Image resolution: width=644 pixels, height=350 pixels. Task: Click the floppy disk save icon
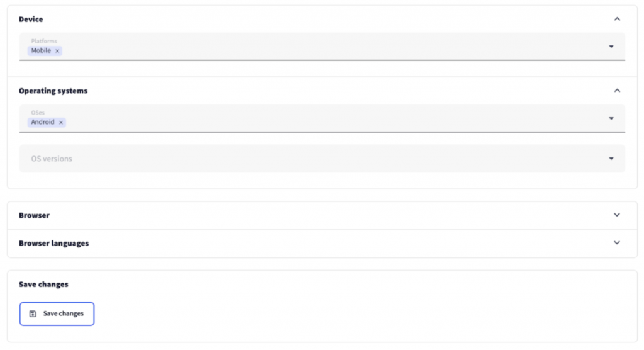[33, 313]
